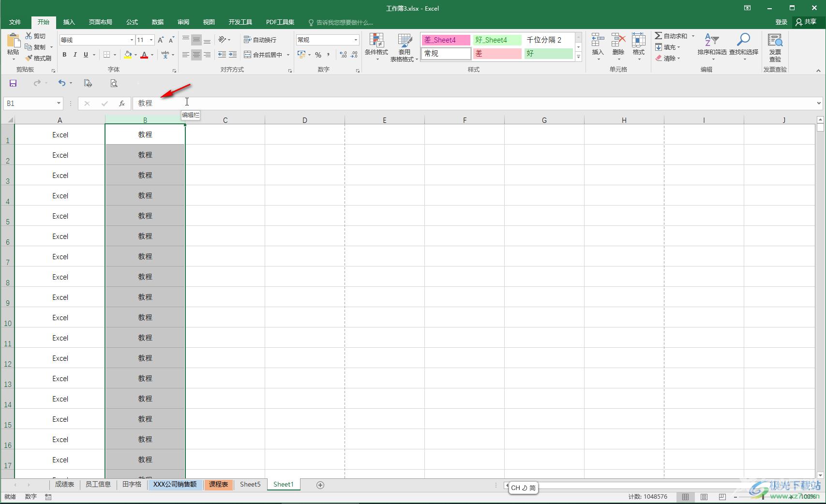Open Sort and Filter (排序和筛选)
826x504 pixels.
[x=712, y=46]
